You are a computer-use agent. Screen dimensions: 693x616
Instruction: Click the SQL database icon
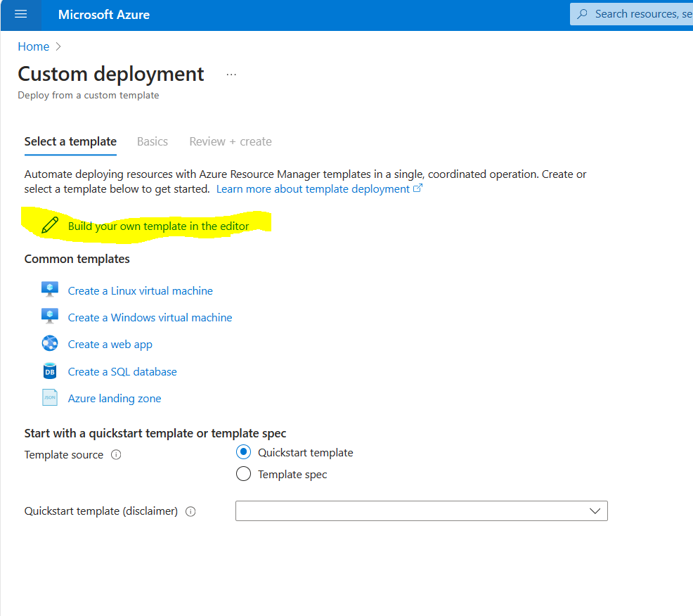pyautogui.click(x=49, y=370)
